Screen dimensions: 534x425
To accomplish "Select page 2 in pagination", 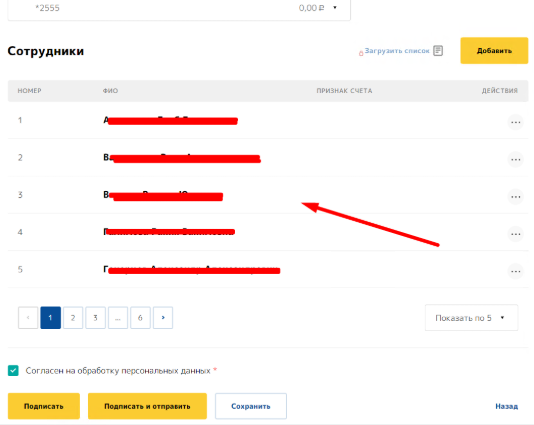I will [73, 318].
